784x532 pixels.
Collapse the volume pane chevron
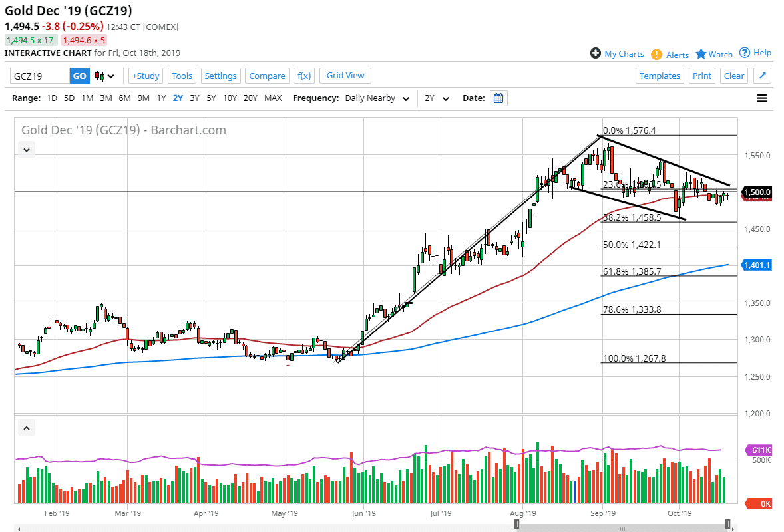26,428
